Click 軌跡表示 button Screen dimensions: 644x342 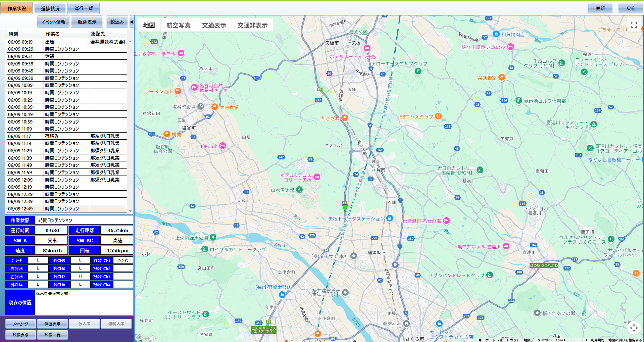tap(87, 22)
